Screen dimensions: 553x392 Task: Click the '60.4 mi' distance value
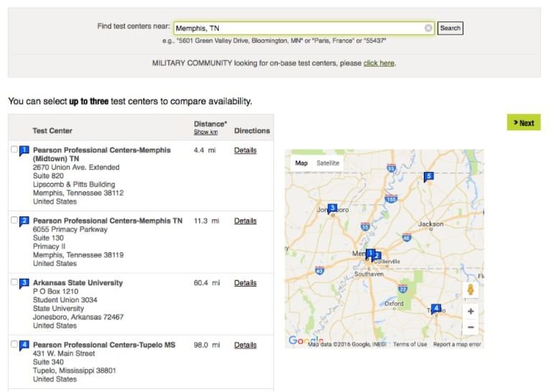tap(207, 283)
